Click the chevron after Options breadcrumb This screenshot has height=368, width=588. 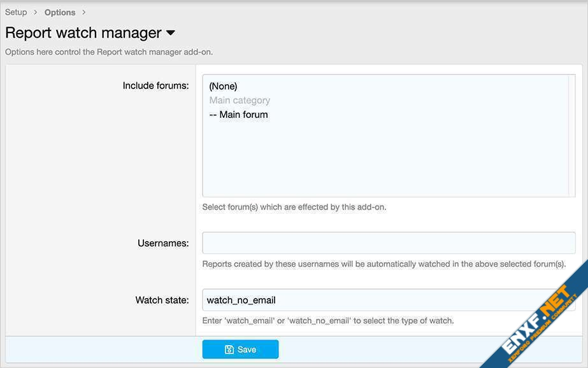pyautogui.click(x=83, y=12)
